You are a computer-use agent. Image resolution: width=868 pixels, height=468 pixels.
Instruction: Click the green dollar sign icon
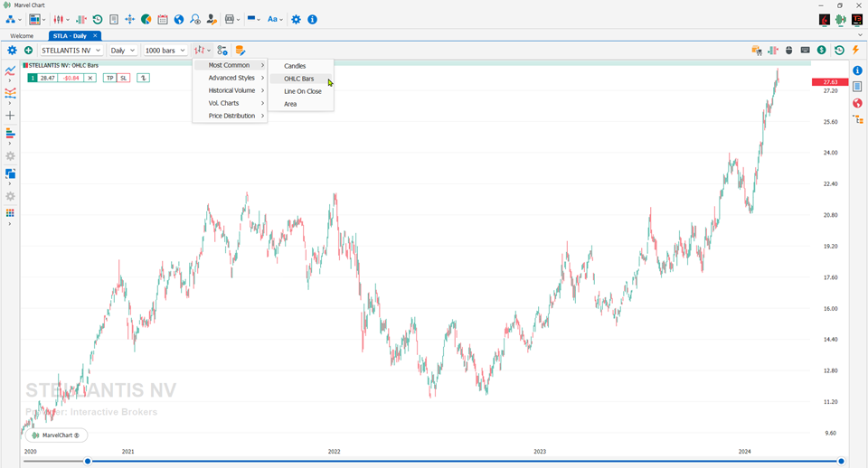click(x=822, y=51)
